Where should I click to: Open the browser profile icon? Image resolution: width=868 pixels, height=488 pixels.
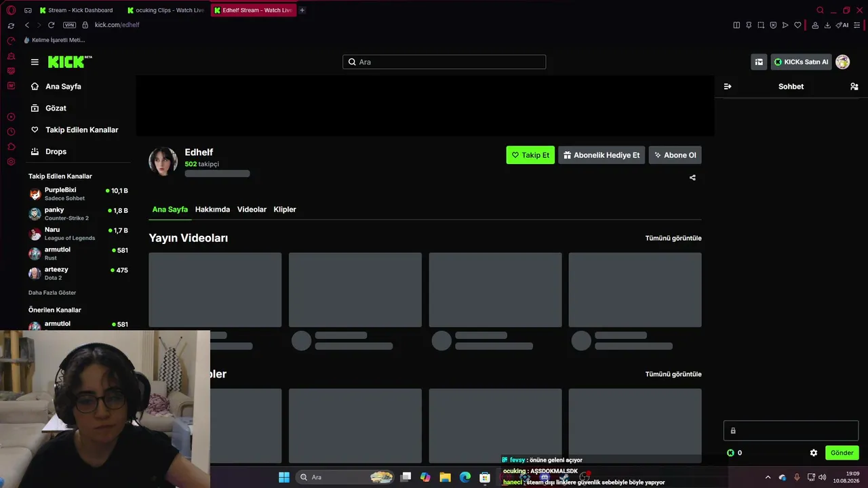[815, 25]
